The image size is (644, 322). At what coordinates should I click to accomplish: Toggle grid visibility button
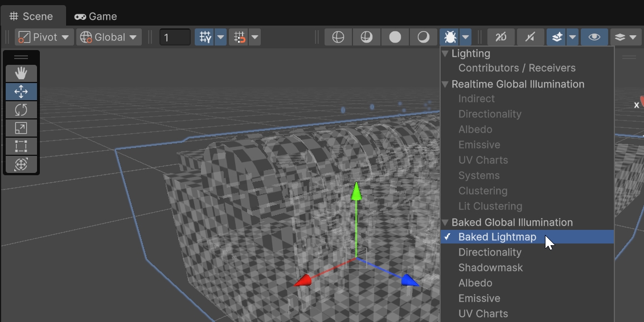pos(204,38)
